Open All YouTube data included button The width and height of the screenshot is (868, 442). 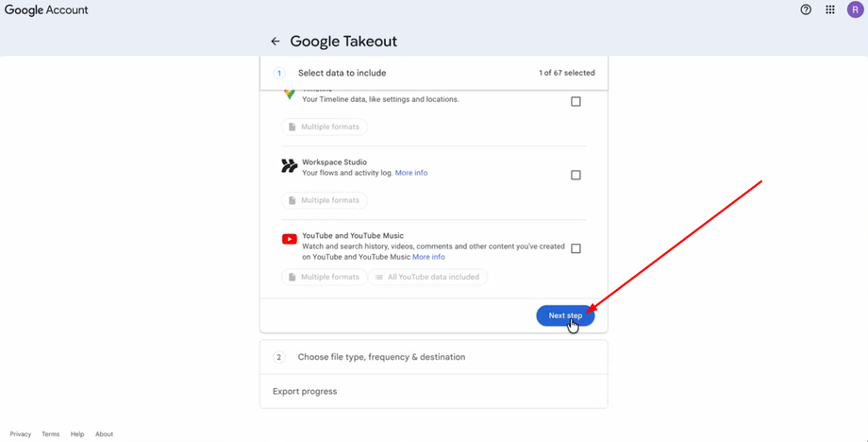[x=428, y=277]
